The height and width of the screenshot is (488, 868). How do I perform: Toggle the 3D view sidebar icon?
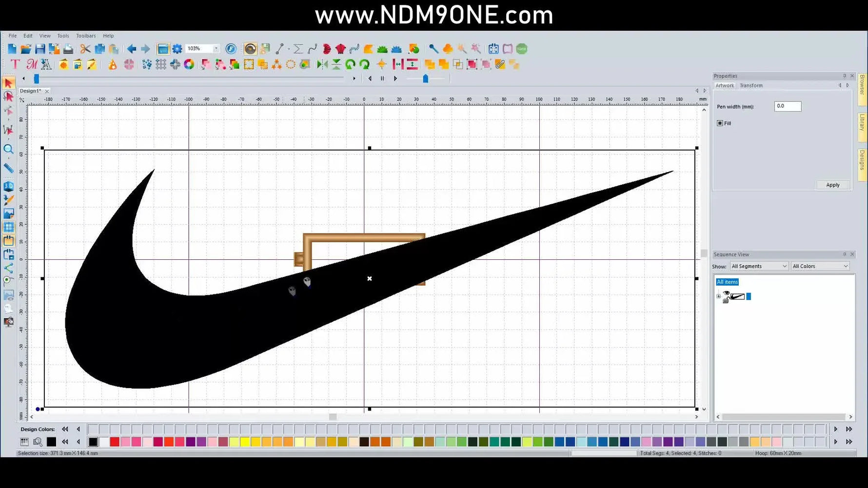coord(8,186)
